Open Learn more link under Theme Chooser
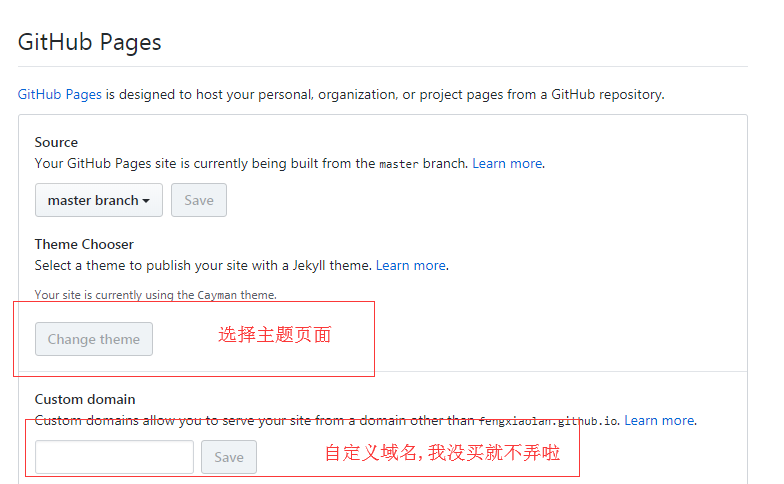The width and height of the screenshot is (784, 484). tap(410, 266)
